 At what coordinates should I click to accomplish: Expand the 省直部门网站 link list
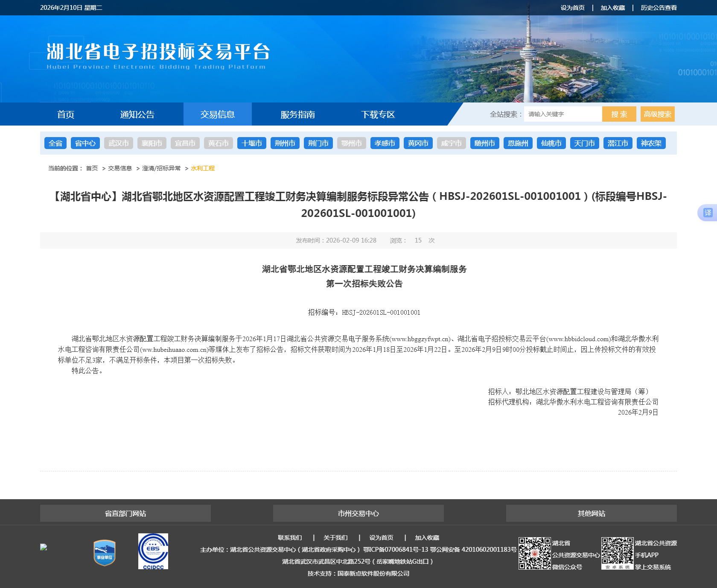(x=125, y=513)
